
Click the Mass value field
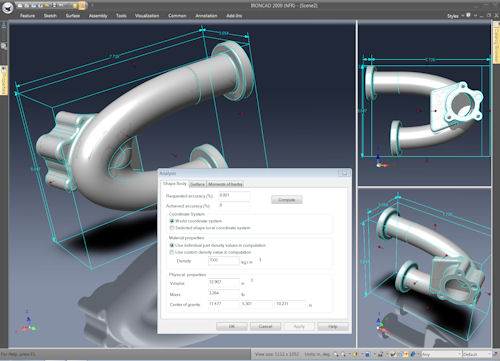click(x=224, y=294)
